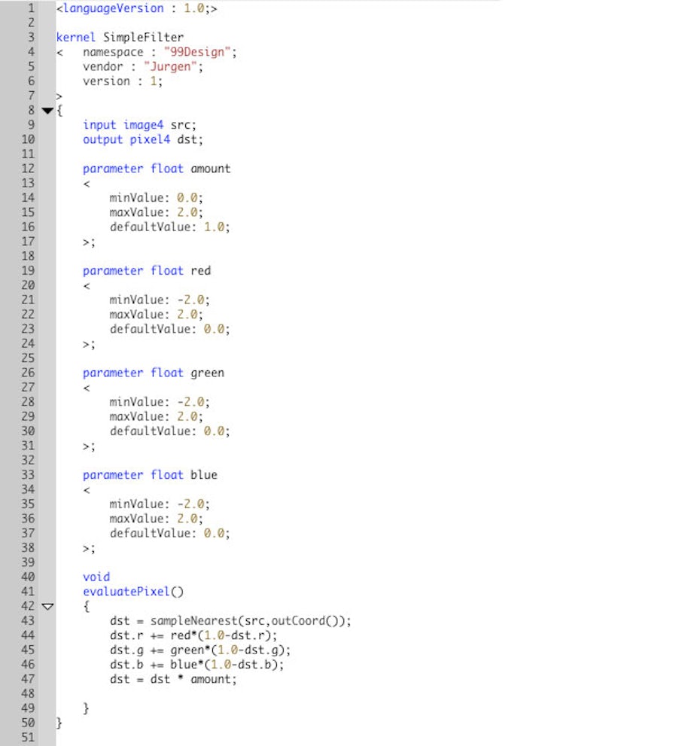
Task: Click line number 1 in the gutter
Action: 30,8
